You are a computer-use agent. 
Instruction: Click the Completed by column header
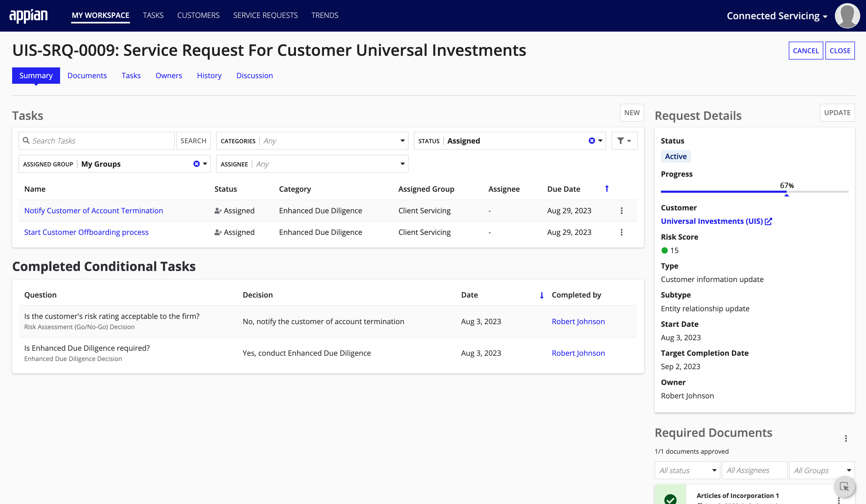point(576,295)
